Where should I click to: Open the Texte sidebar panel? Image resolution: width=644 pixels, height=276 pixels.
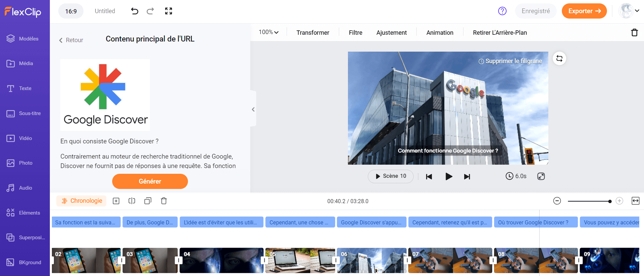tap(19, 88)
